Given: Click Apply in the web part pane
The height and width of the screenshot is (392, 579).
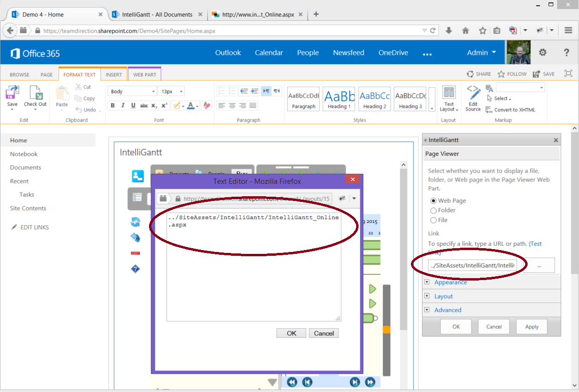Looking at the screenshot, I should [532, 327].
